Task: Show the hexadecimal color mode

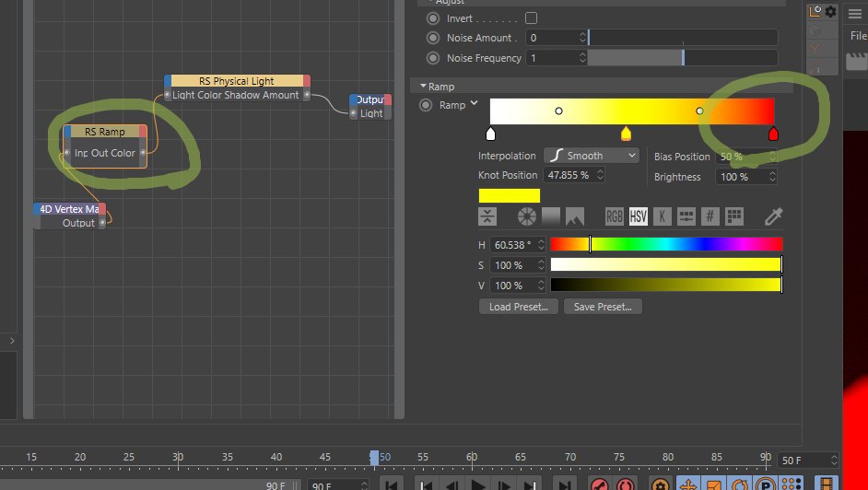Action: (x=710, y=216)
